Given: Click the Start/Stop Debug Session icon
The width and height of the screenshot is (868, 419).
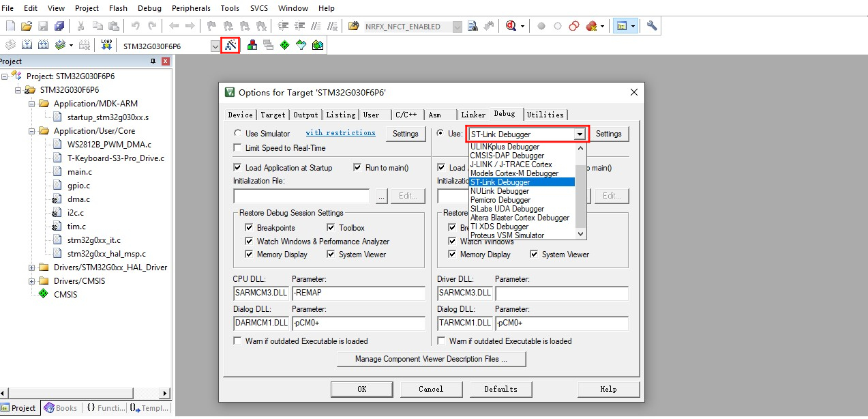Looking at the screenshot, I should tap(511, 26).
